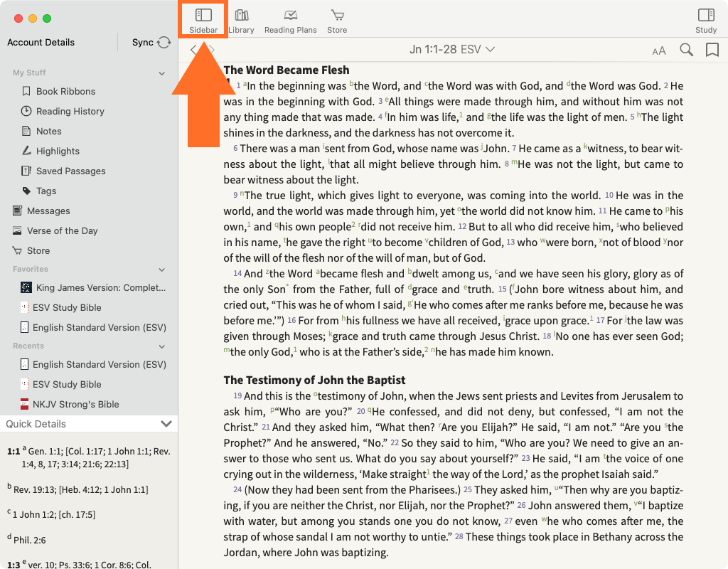Open Verse of the Day

[62, 230]
